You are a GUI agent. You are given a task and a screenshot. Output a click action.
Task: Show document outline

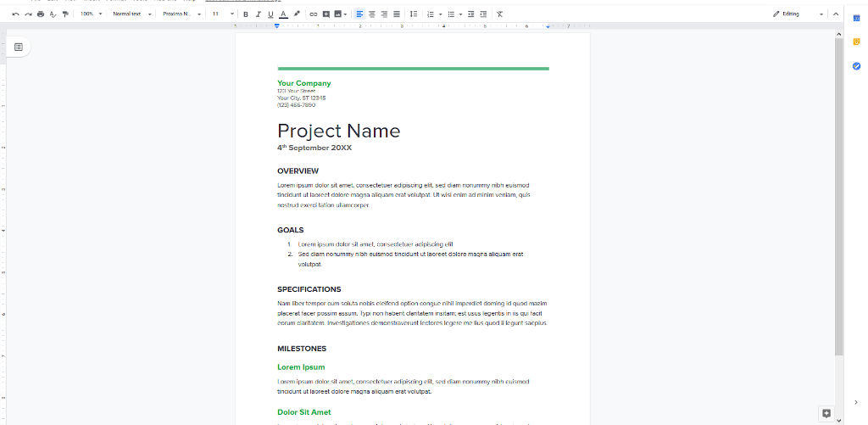[x=19, y=48]
